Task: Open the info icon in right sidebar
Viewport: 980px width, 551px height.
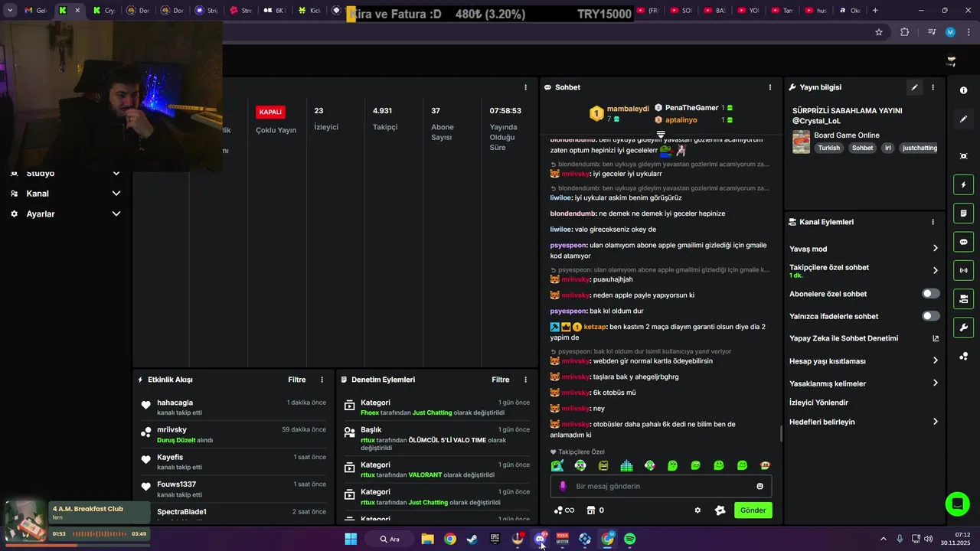Action: (963, 90)
